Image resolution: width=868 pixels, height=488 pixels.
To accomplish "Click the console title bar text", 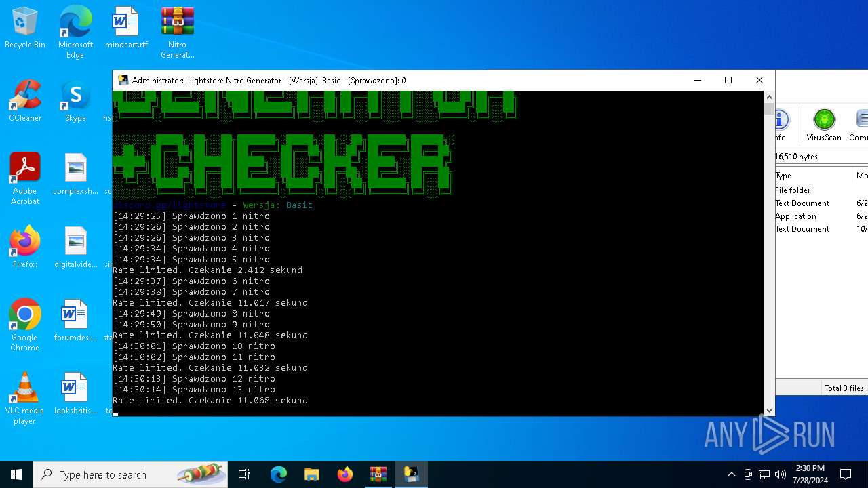I will click(269, 80).
